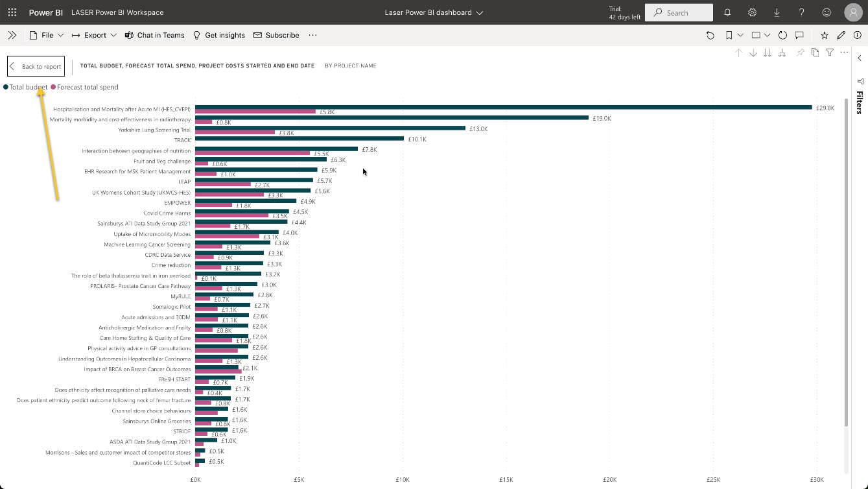Show filters affecting this visual
Screen dimensions: 868x489
[x=830, y=53]
